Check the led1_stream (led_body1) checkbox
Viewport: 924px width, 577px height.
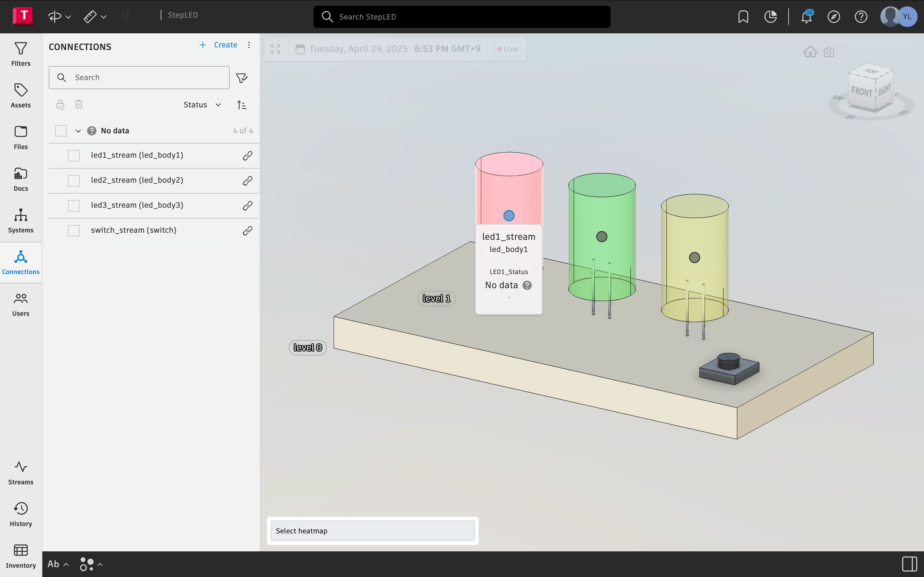[74, 156]
